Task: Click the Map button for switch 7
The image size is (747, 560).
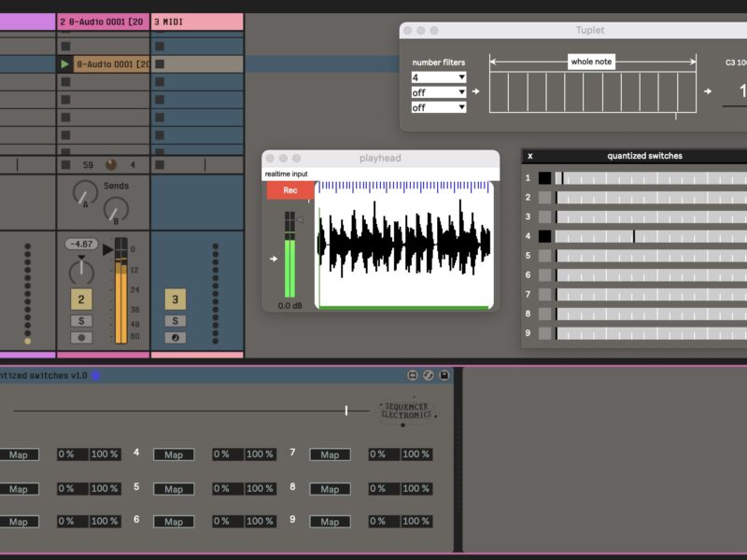Action: click(330, 455)
